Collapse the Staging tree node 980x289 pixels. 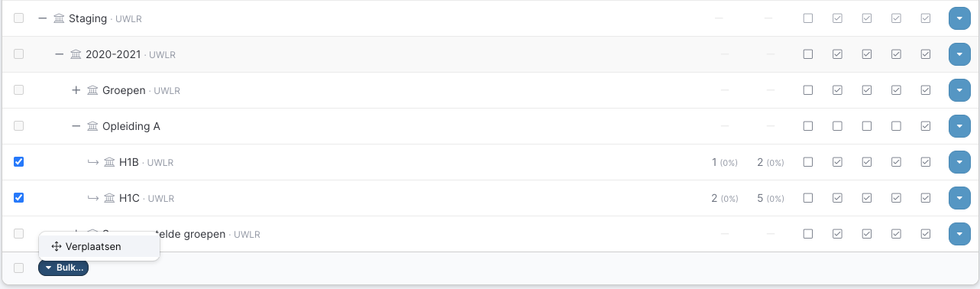click(43, 18)
